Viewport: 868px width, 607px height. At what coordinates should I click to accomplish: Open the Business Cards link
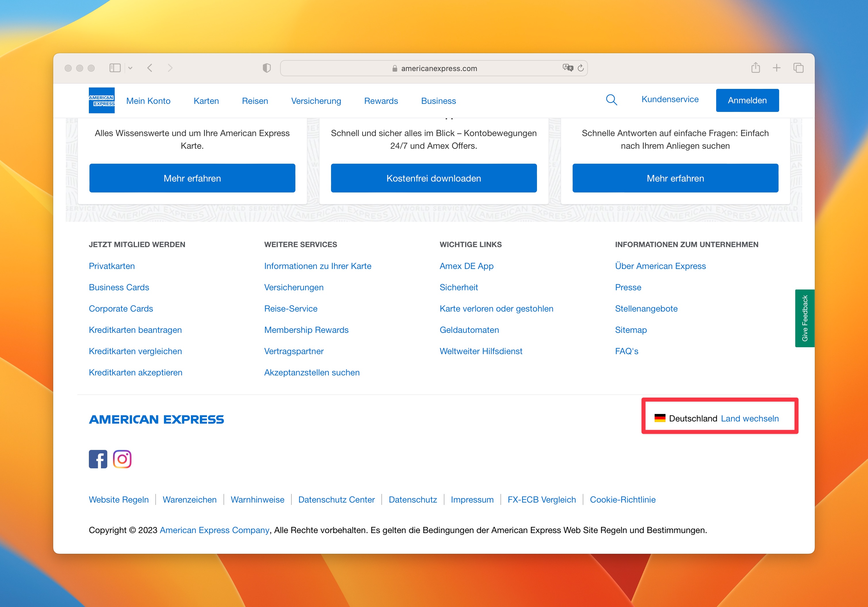click(119, 287)
